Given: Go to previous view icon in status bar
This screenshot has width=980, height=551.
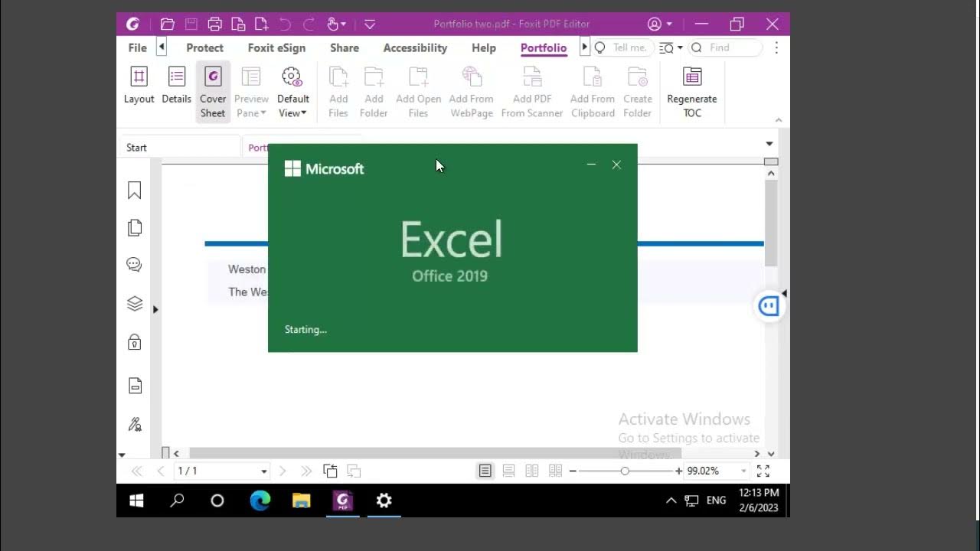Looking at the screenshot, I should pos(330,471).
